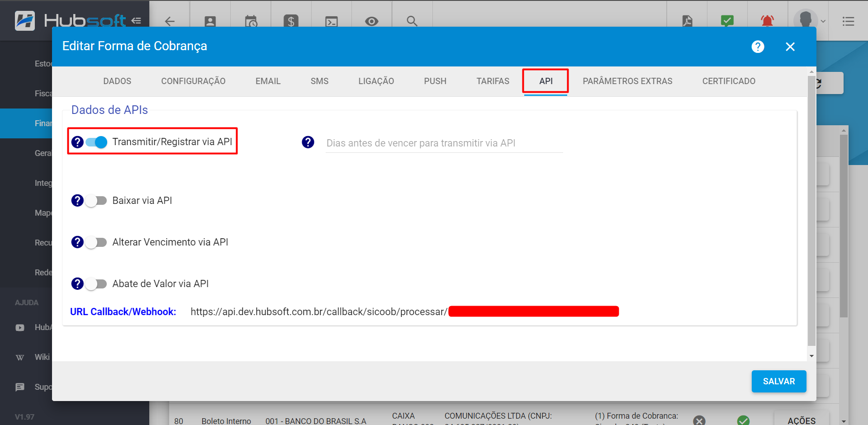The image size is (868, 425).
Task: Open the calendar with clock icon
Action: coord(251,21)
